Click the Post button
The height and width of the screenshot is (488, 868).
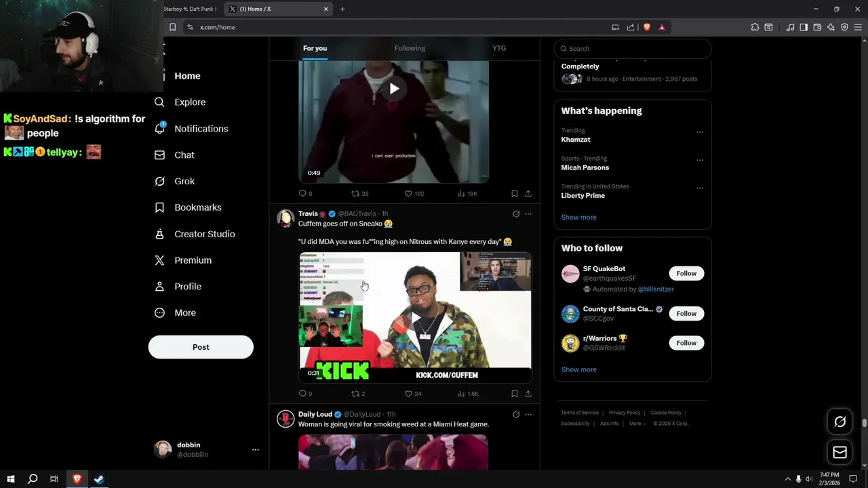coord(201,347)
